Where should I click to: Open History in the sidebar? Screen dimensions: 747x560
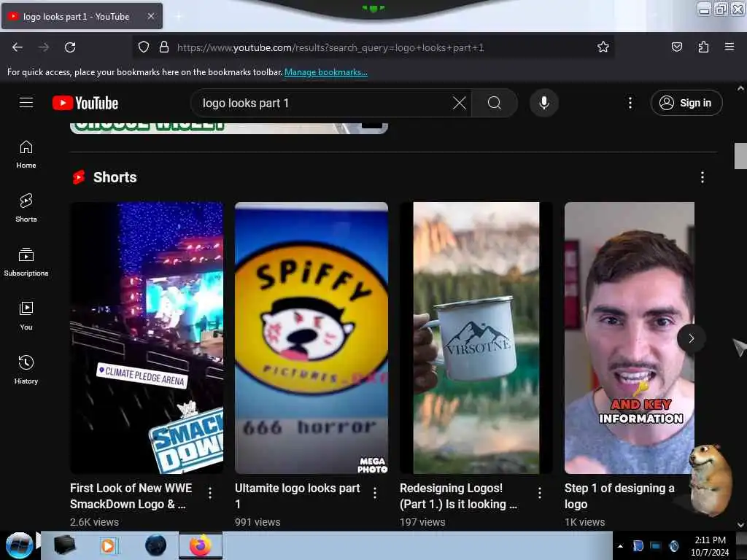click(26, 370)
